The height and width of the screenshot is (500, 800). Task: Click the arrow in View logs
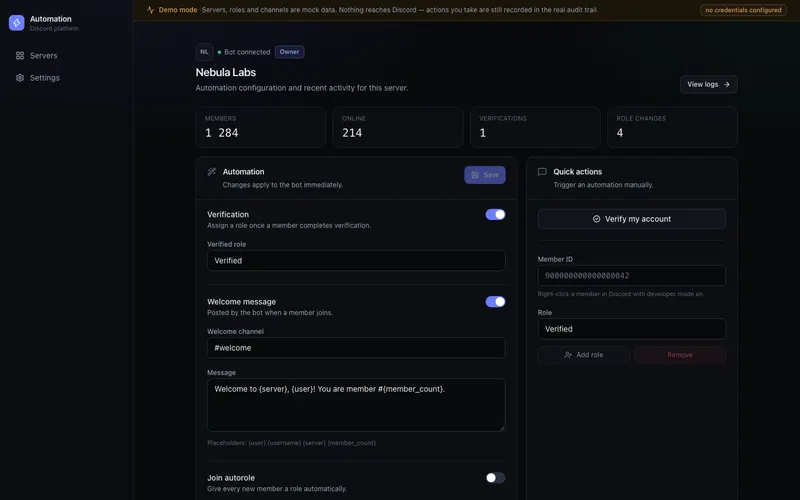tap(727, 85)
